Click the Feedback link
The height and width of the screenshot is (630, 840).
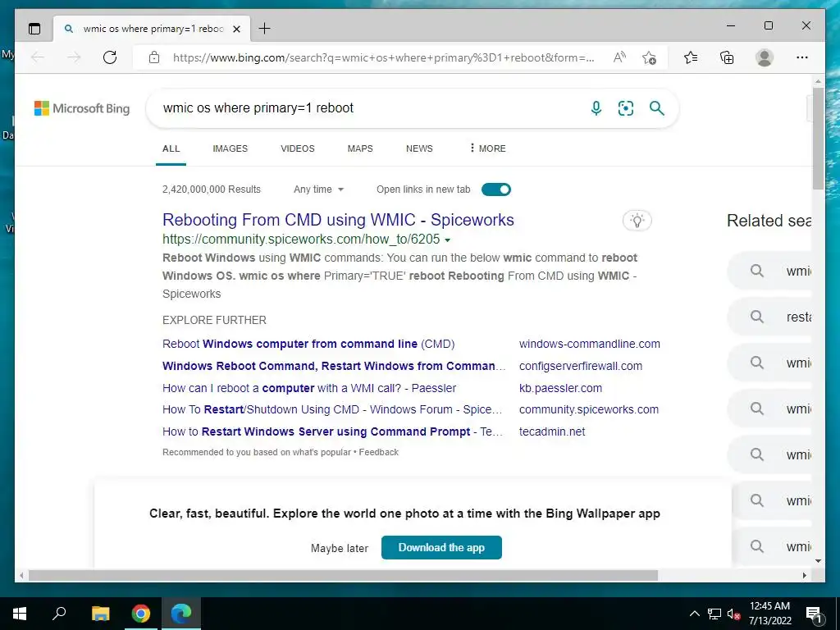(x=379, y=452)
